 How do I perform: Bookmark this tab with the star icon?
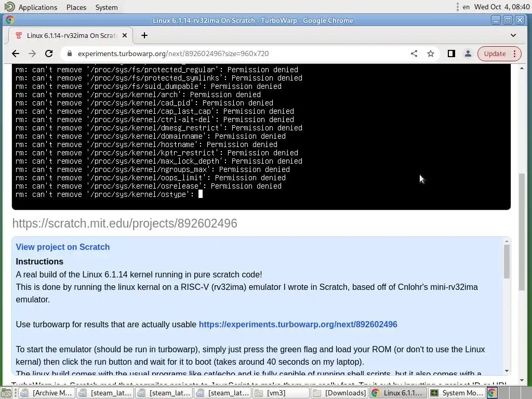coord(431,54)
